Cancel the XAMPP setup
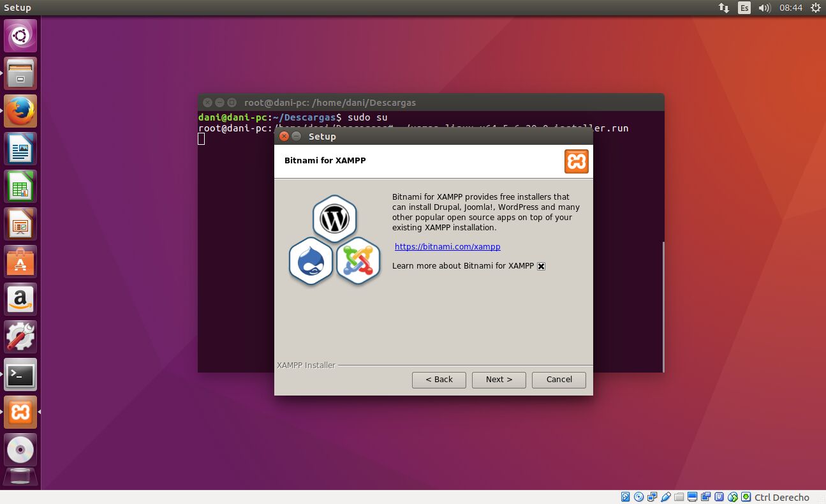The width and height of the screenshot is (826, 504). tap(559, 380)
